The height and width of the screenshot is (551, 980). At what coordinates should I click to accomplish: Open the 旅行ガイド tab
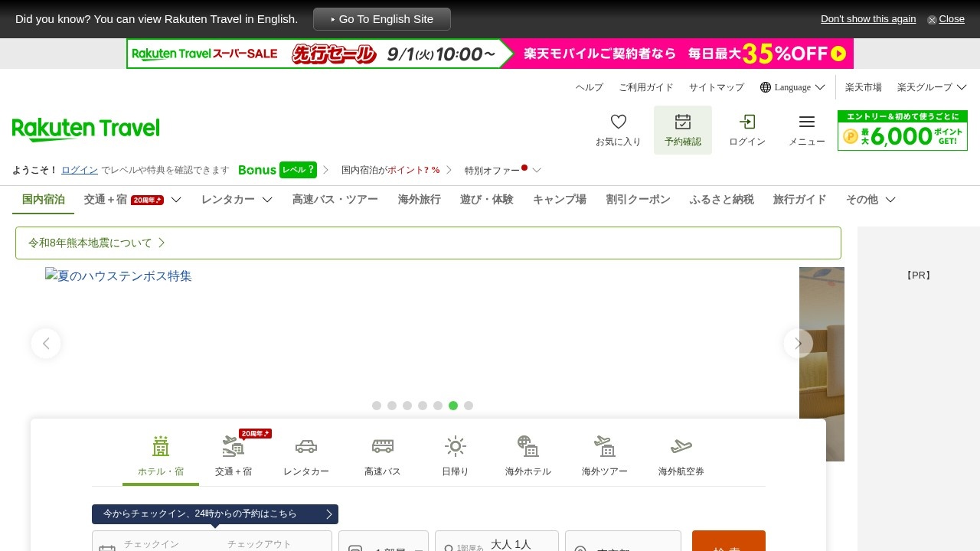pos(800,200)
